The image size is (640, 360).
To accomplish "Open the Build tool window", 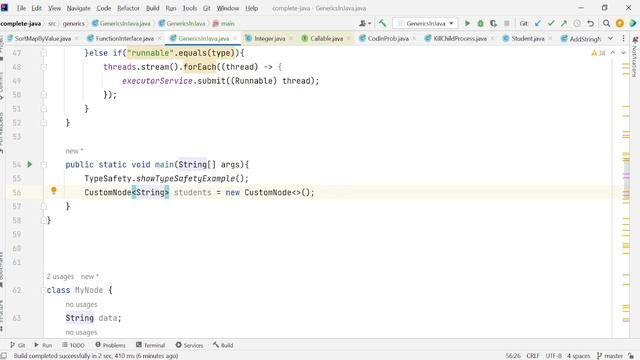I will [223, 345].
